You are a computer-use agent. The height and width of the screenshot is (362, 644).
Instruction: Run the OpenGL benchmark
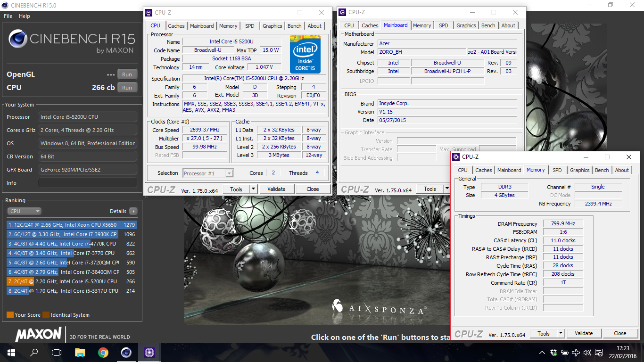(127, 74)
